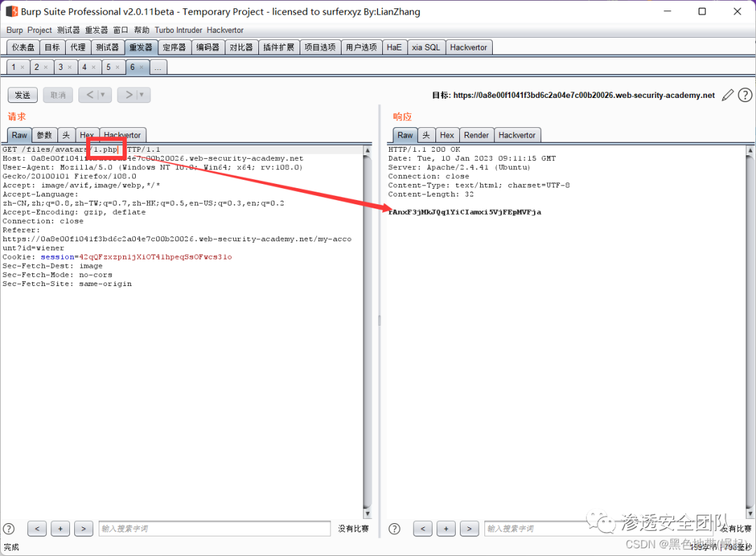This screenshot has width=756, height=556.
Task: Edit target with the pencil icon
Action: 727,95
